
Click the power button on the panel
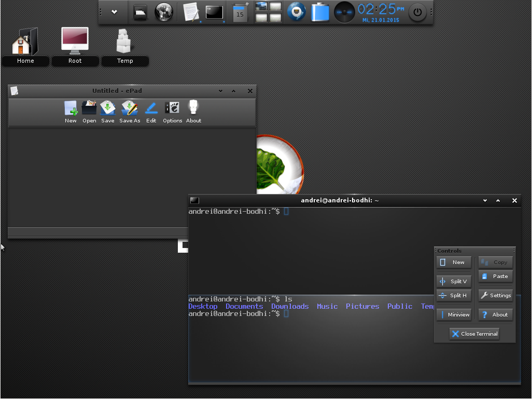click(x=418, y=12)
